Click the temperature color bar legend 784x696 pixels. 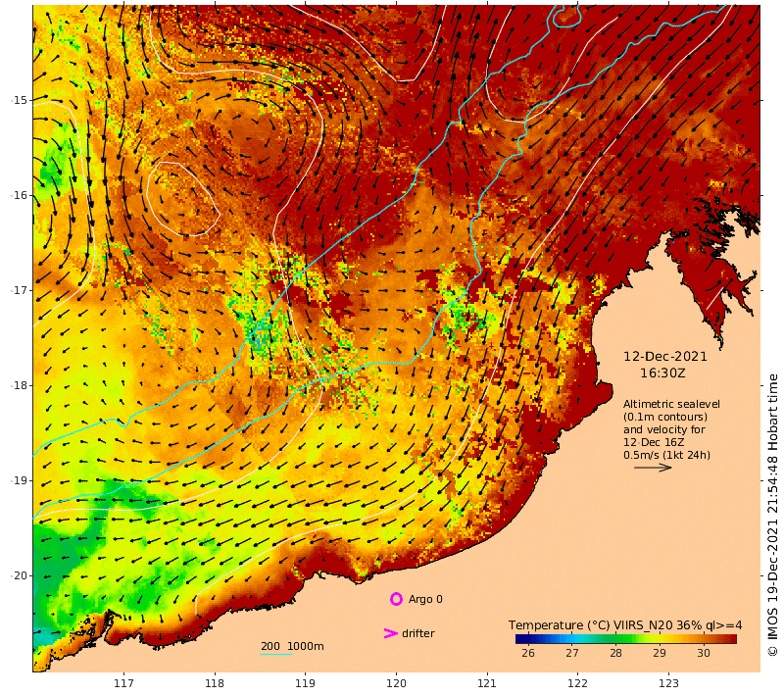(626, 639)
